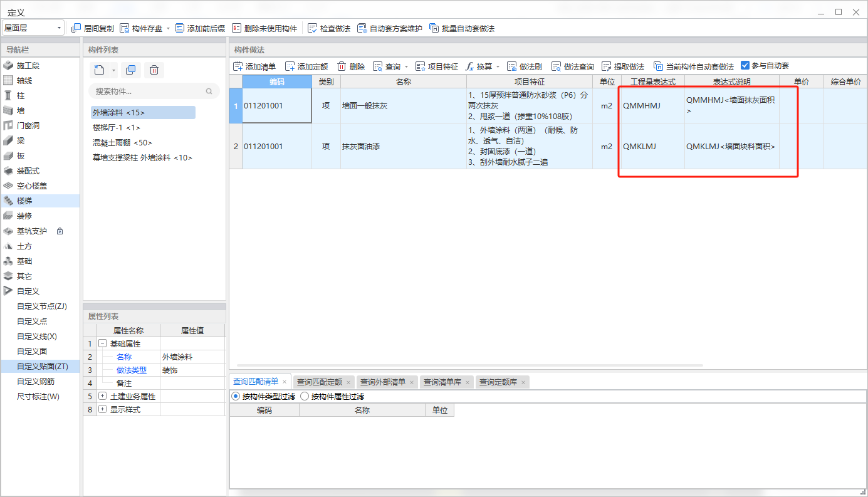This screenshot has height=497, width=868.
Task: Open 自动套方案维护 from toolbar
Action: click(x=389, y=28)
